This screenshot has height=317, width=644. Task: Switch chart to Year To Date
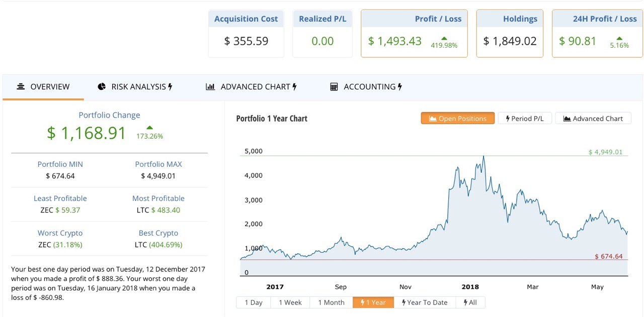click(424, 302)
